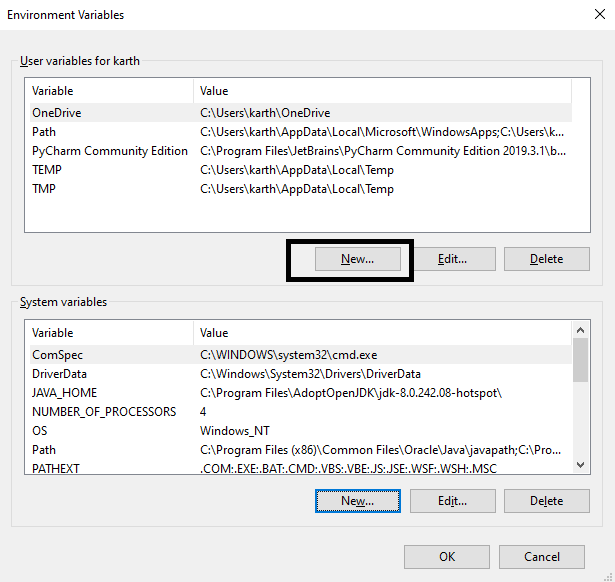This screenshot has width=615, height=582.
Task: Select the JAVA_HOME system variable
Action: pos(301,393)
